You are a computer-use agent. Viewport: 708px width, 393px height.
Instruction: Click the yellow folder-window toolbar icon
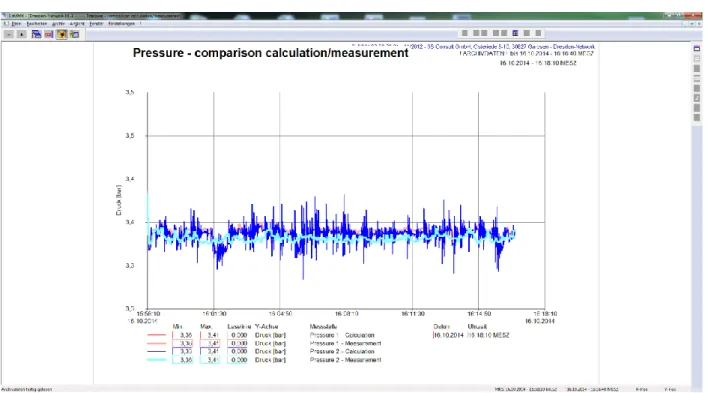point(75,34)
